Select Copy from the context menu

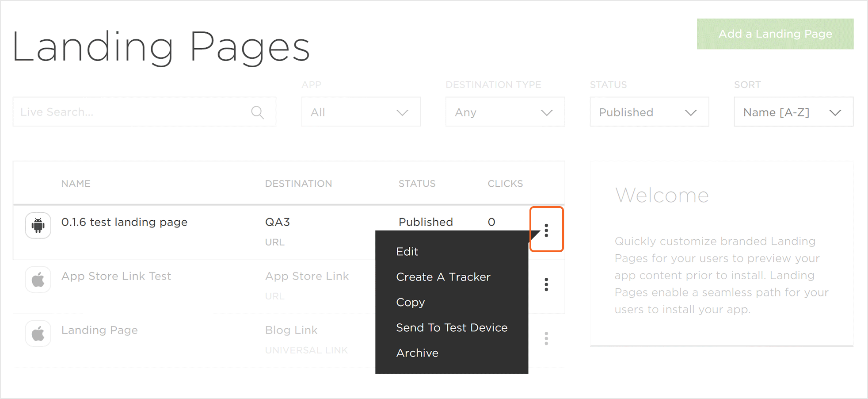coord(411,302)
